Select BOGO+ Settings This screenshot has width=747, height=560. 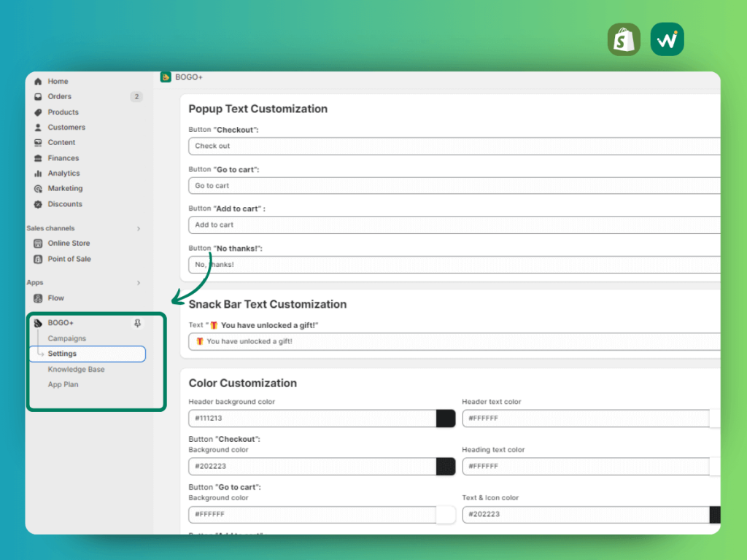pos(88,354)
